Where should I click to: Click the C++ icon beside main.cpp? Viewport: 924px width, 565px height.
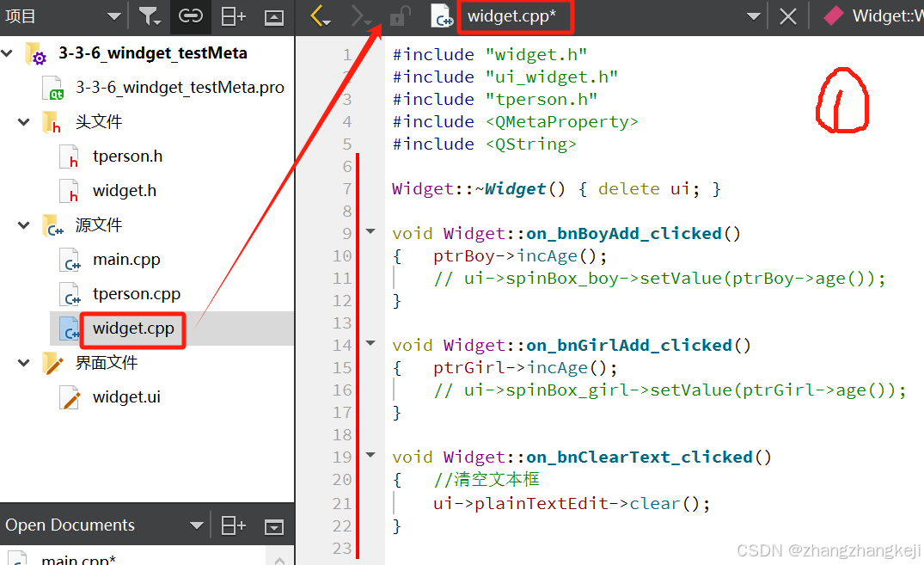[70, 260]
